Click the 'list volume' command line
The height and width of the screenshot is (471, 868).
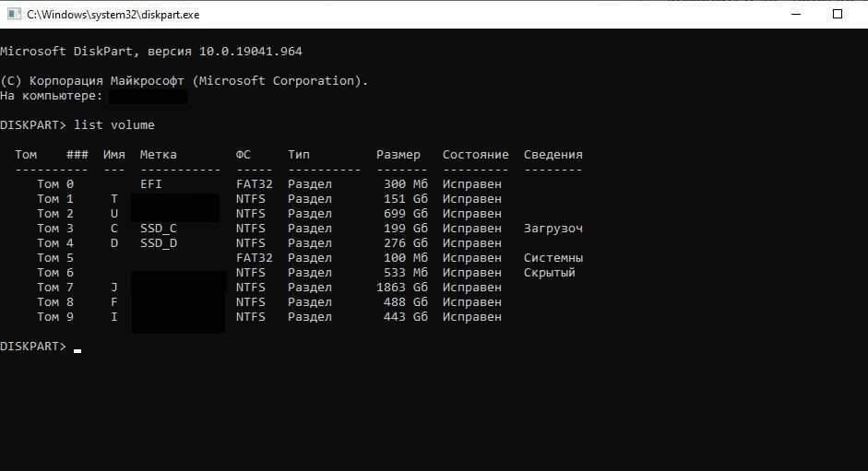[77, 125]
